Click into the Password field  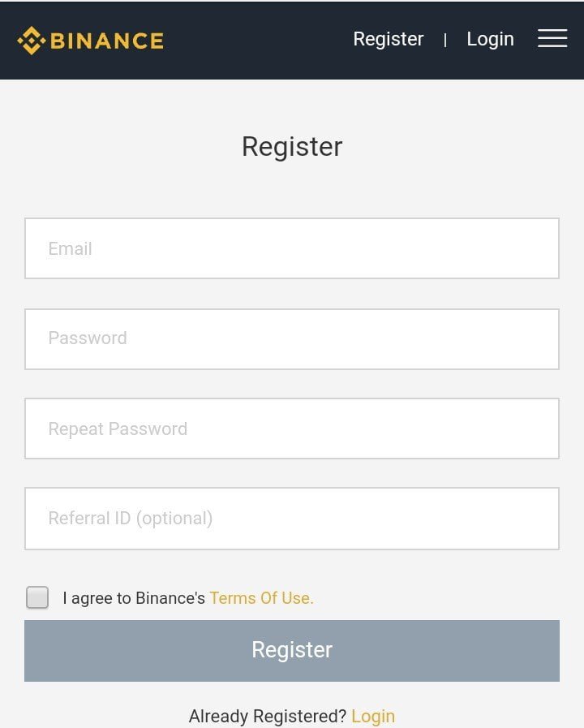tap(292, 338)
